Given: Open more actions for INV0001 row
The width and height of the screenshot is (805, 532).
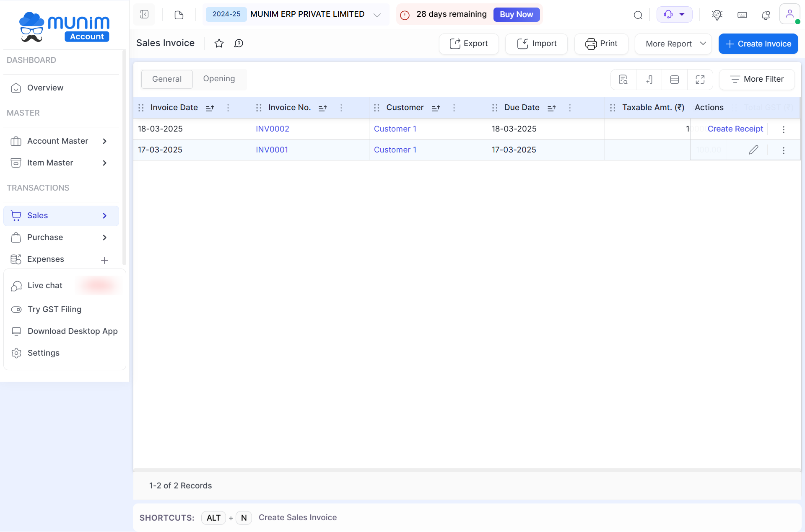Looking at the screenshot, I should (x=784, y=150).
